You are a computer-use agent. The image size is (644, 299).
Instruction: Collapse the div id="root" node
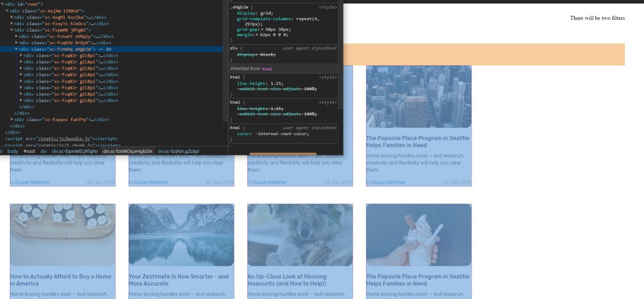pyautogui.click(x=3, y=4)
